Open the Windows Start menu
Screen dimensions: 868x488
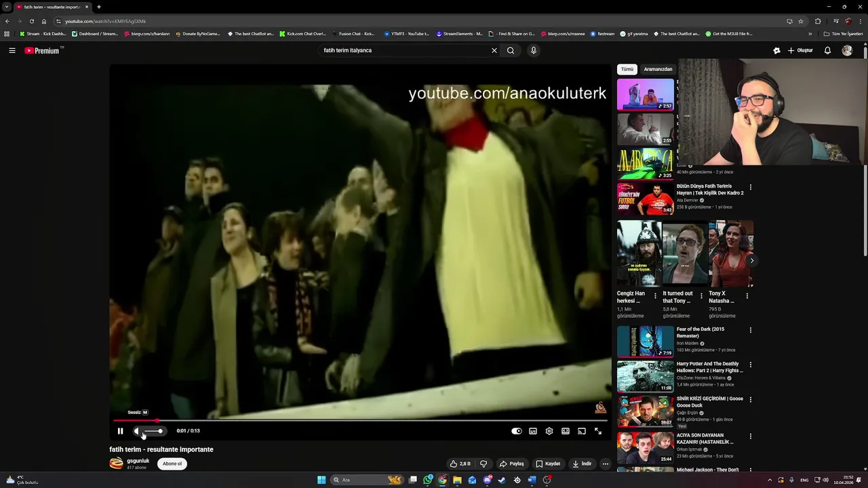(321, 480)
